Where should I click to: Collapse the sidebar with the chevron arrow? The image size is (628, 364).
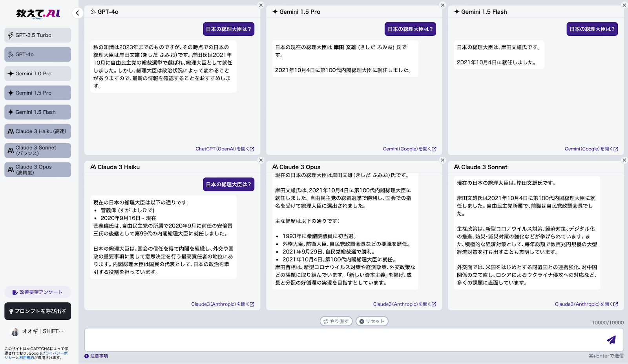77,13
